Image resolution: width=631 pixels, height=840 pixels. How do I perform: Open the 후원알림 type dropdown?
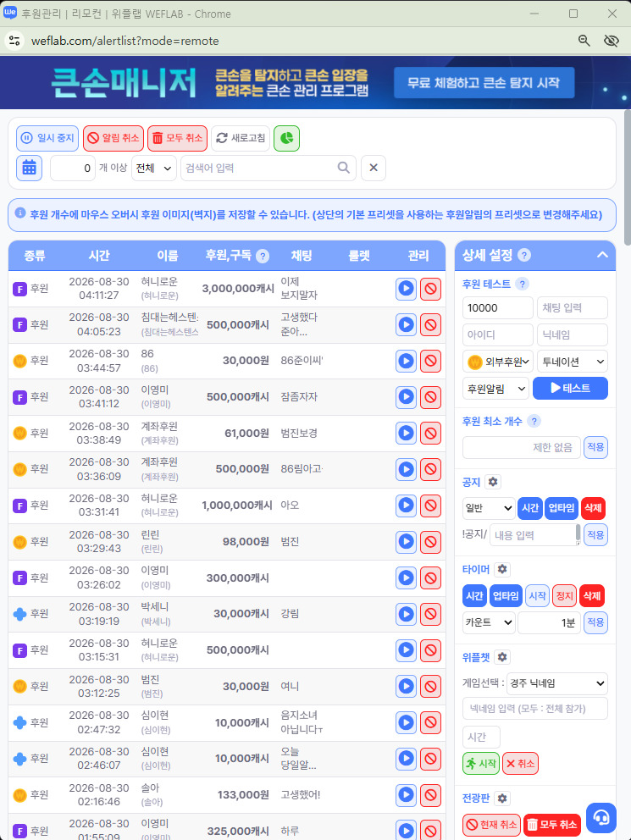tap(495, 389)
